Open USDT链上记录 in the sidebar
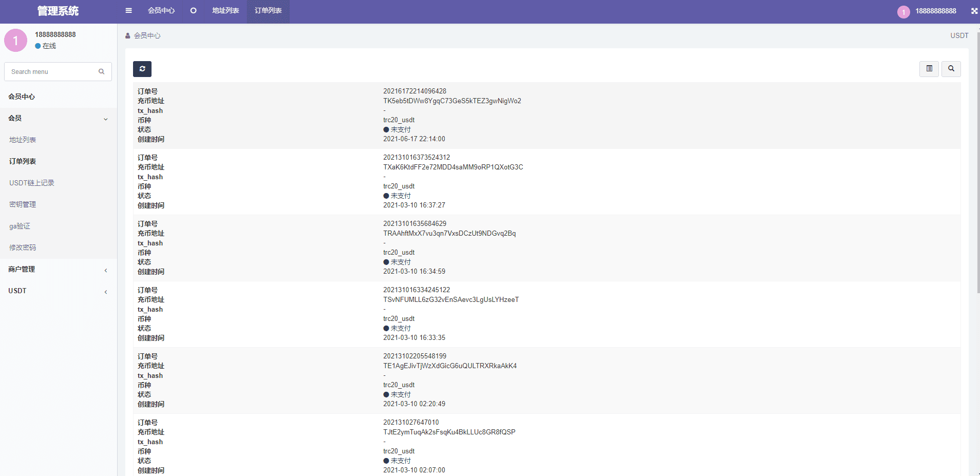Viewport: 980px width, 476px height. point(32,183)
